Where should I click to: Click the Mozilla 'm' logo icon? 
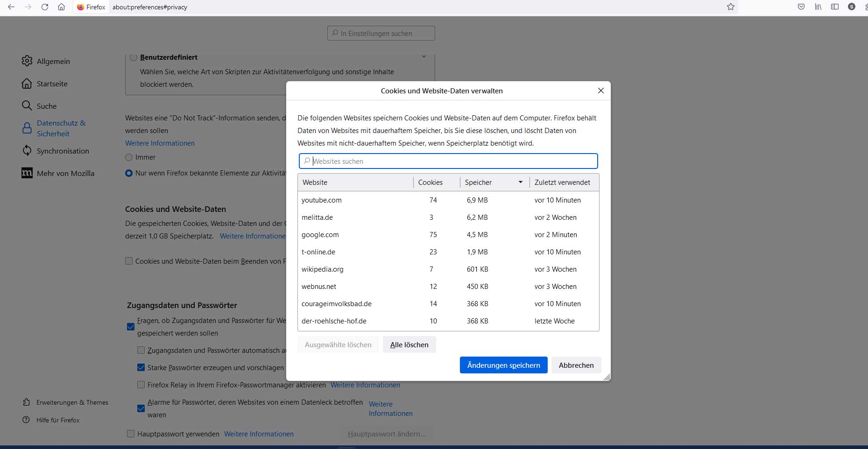[x=27, y=173]
